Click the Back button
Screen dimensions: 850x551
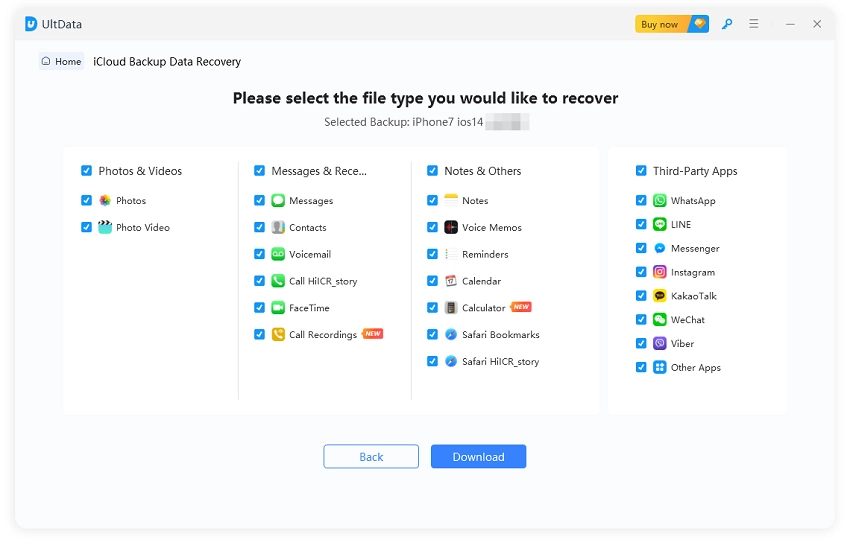click(371, 457)
